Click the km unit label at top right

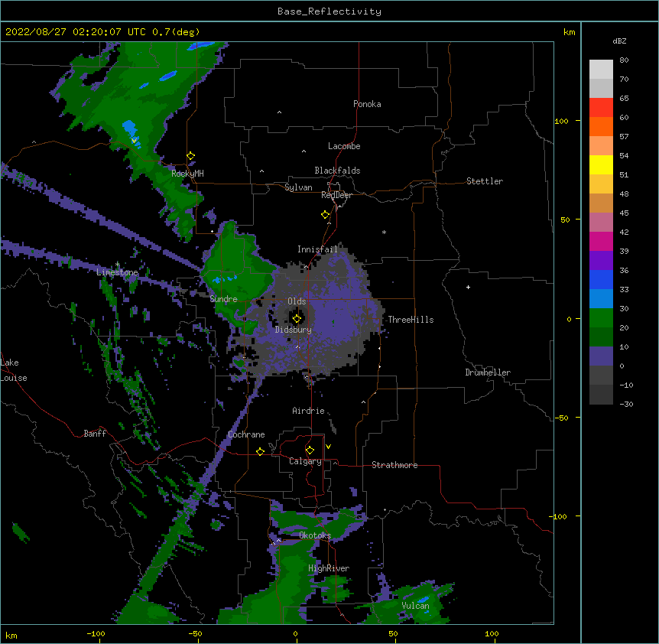click(570, 32)
